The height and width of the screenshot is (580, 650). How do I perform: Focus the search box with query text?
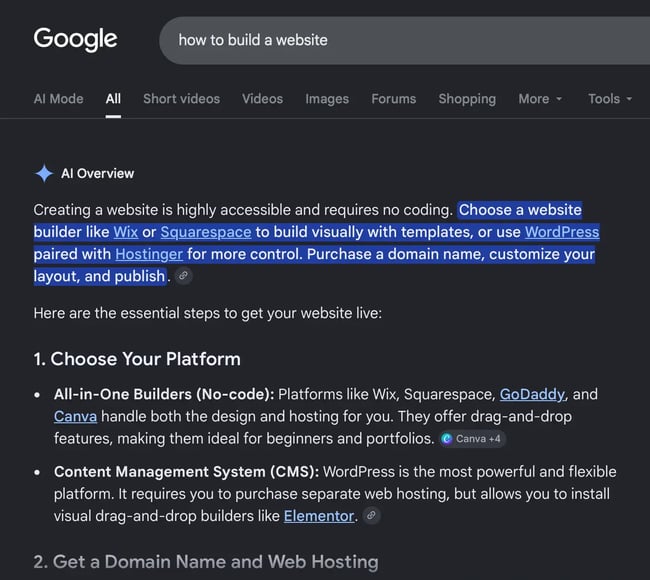(405, 40)
